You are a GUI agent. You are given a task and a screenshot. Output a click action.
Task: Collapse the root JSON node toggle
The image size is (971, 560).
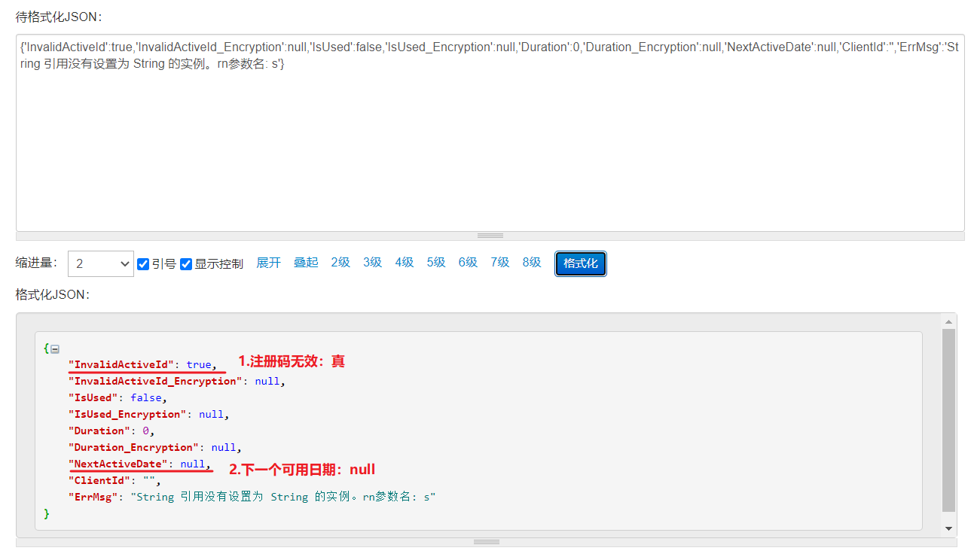point(55,349)
